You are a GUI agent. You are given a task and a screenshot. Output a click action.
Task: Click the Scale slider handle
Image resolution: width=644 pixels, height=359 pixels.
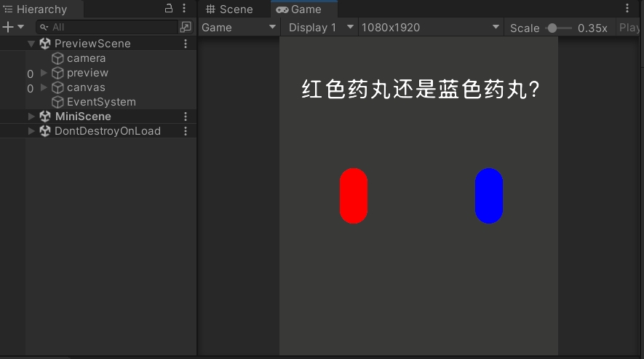552,28
